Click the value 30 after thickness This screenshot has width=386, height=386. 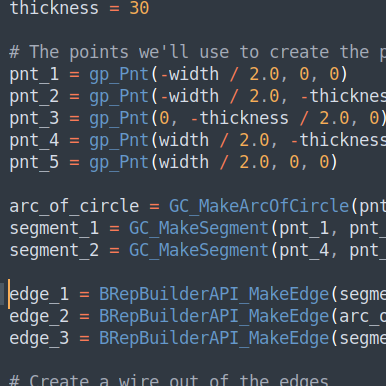coord(139,8)
